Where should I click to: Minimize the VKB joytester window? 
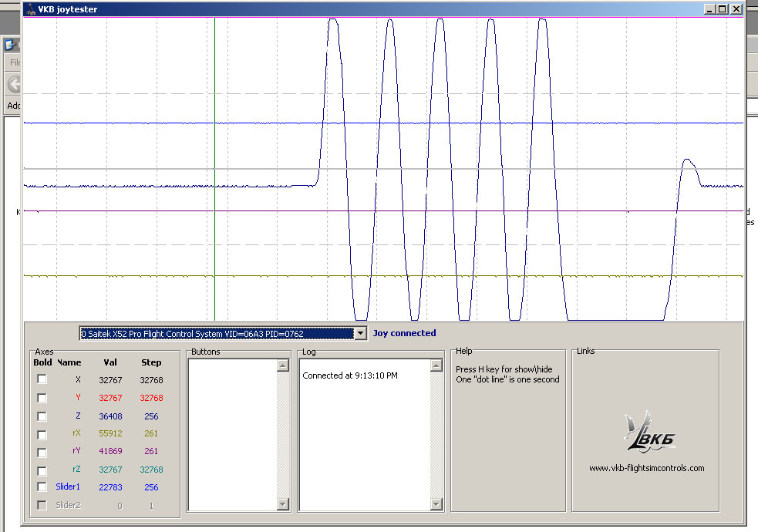709,9
